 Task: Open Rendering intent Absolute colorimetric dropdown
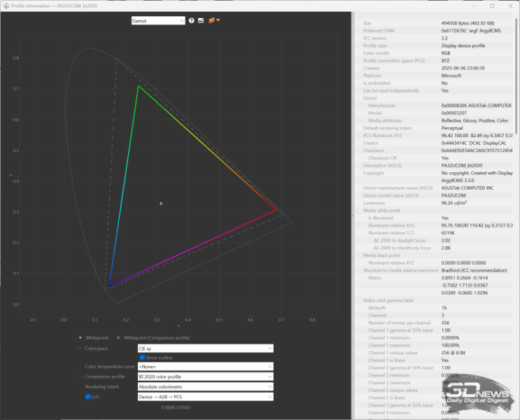204,386
